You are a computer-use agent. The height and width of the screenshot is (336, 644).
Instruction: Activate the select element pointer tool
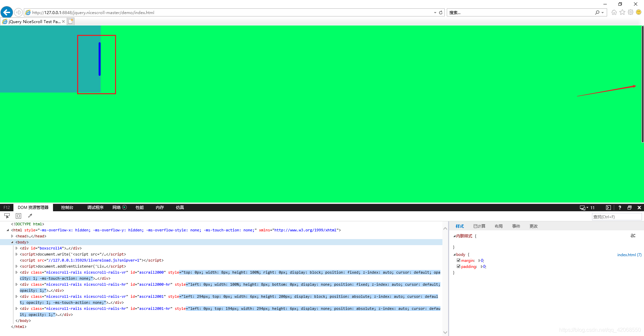pyautogui.click(x=7, y=216)
